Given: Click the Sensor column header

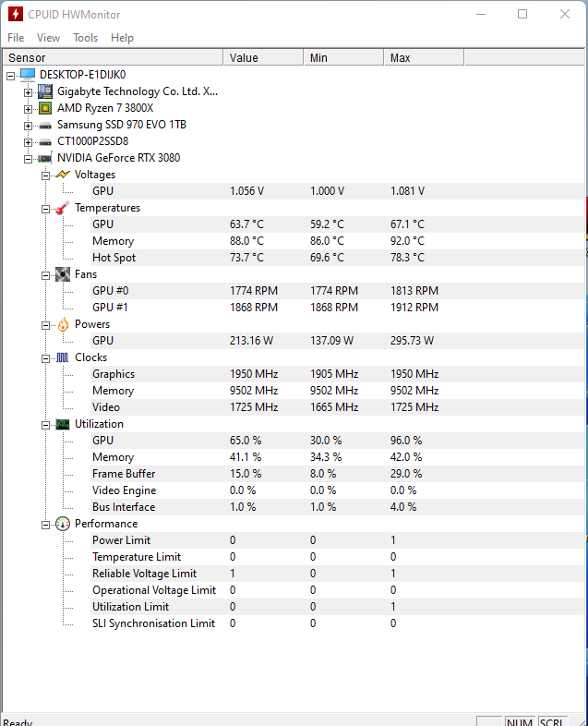Looking at the screenshot, I should click(x=113, y=58).
